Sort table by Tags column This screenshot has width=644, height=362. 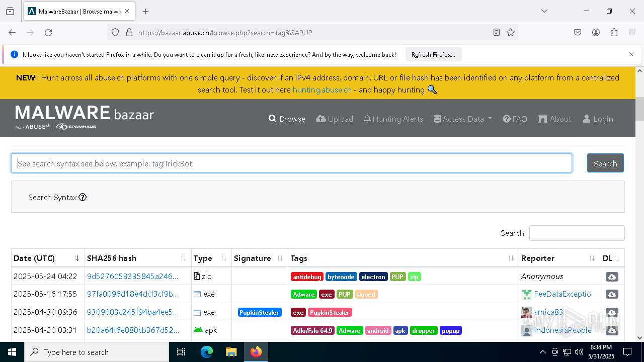point(403,258)
